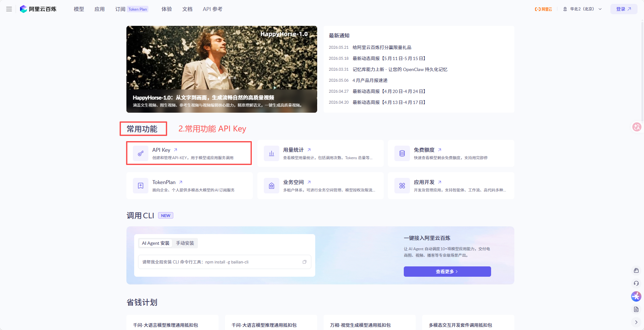Click the API Key key icon
The height and width of the screenshot is (330, 644).
[141, 153]
